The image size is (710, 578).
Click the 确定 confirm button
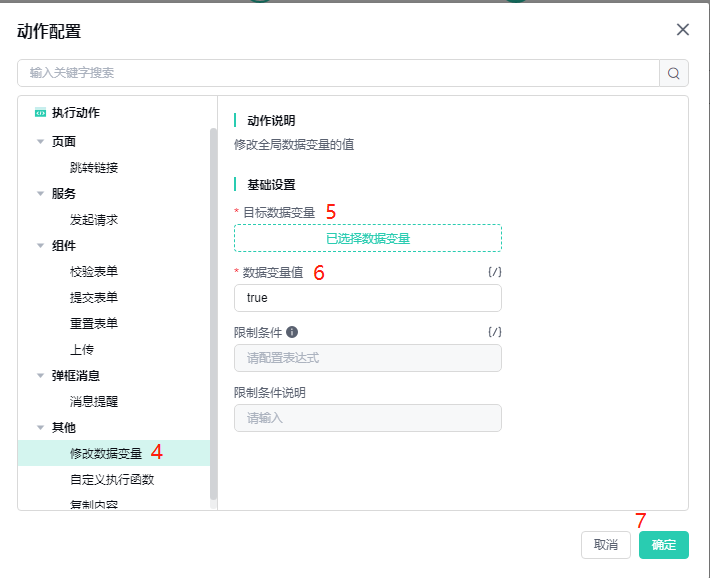664,545
